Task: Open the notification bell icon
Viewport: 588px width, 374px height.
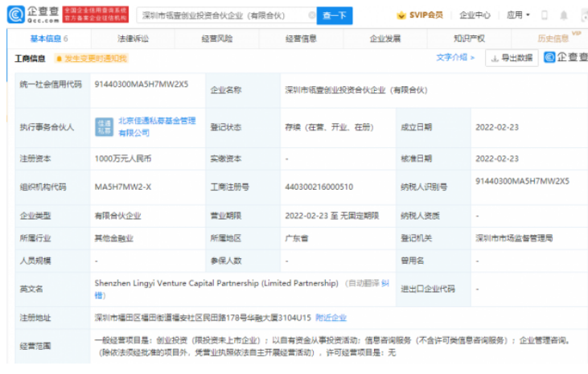Action: click(x=563, y=15)
